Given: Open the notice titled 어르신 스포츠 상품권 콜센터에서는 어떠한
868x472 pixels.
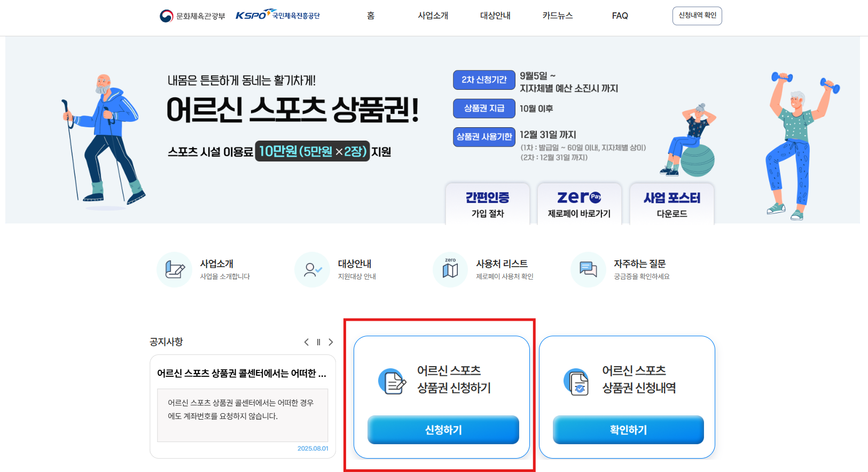Looking at the screenshot, I should pos(241,373).
